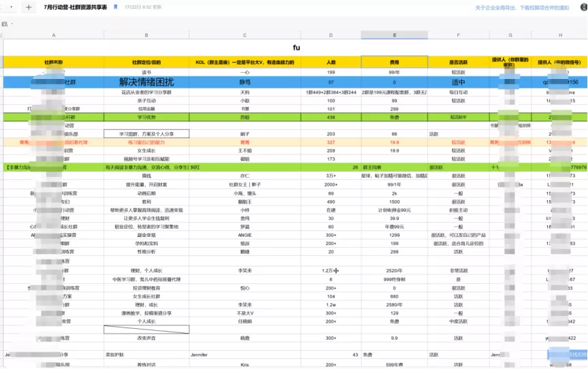Toggle the blue bookmark icon beside title

(116, 7)
